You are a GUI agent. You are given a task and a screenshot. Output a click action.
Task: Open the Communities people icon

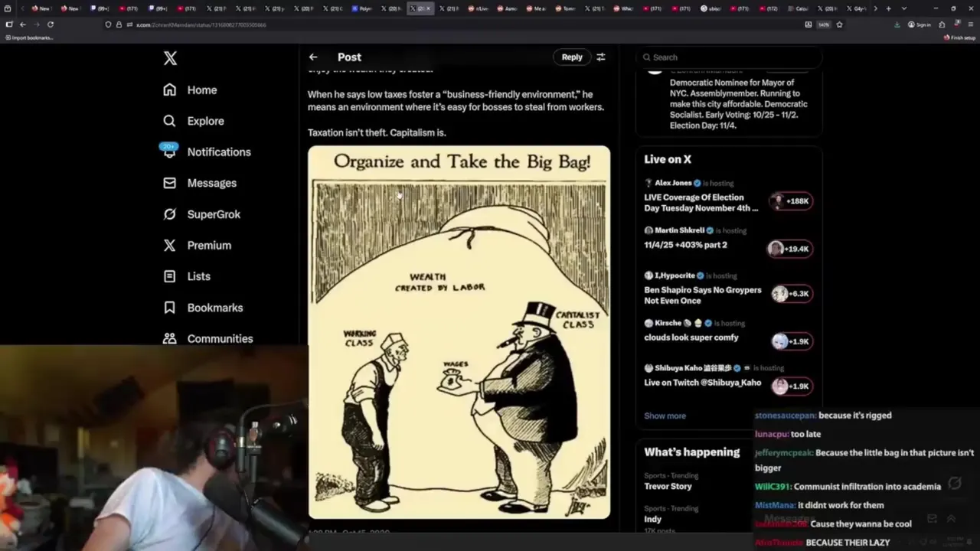point(169,338)
